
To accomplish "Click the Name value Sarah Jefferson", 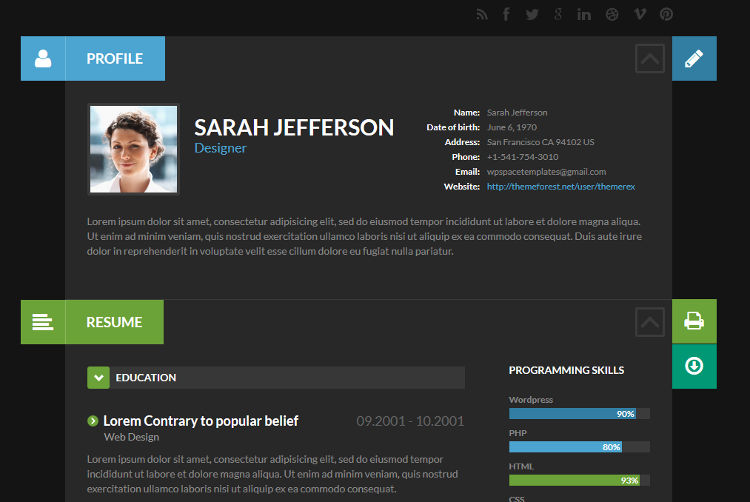I will (517, 112).
